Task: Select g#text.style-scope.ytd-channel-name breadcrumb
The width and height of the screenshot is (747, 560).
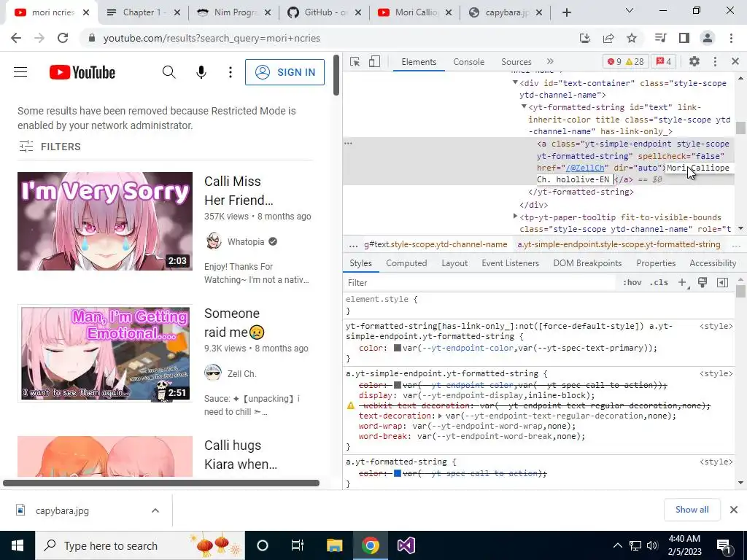Action: coord(436,244)
